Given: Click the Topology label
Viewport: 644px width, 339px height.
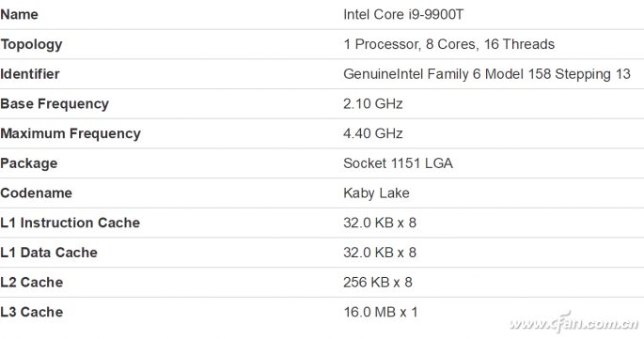Looking at the screenshot, I should pyautogui.click(x=31, y=44).
